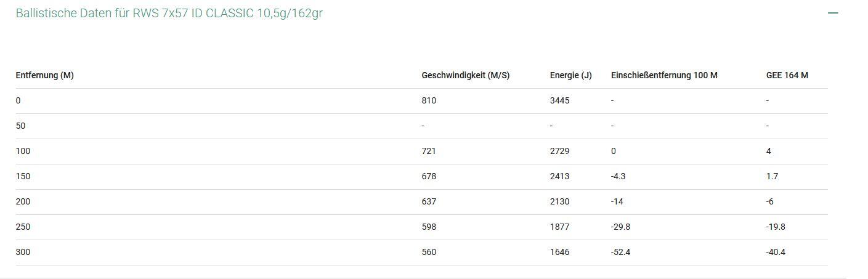868x279 pixels.
Task: Click the Einschießentfernung 100 M column header
Action: [664, 75]
